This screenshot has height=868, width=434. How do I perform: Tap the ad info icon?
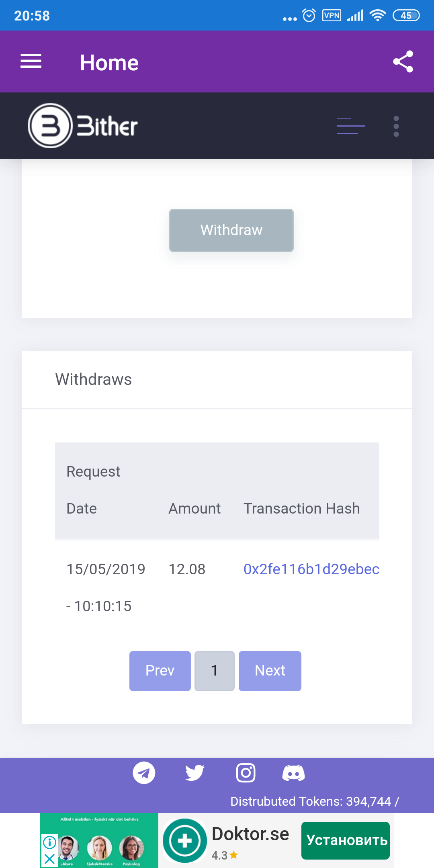(x=49, y=842)
